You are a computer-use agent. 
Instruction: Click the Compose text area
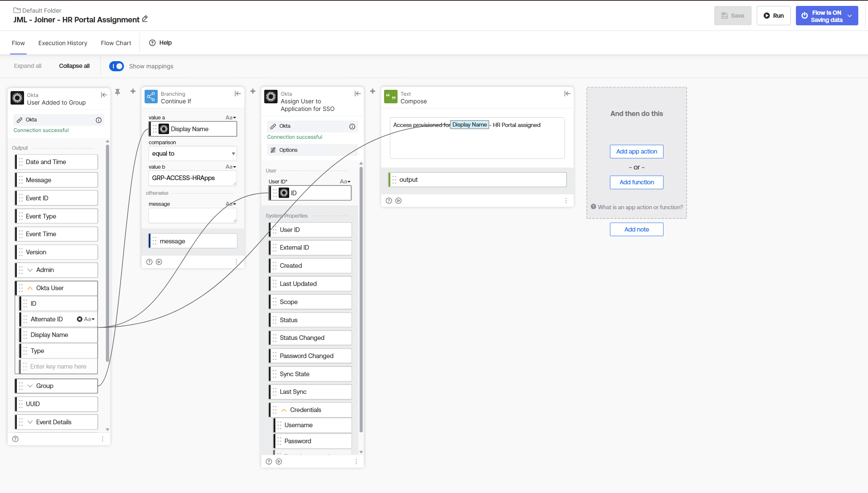click(x=477, y=138)
